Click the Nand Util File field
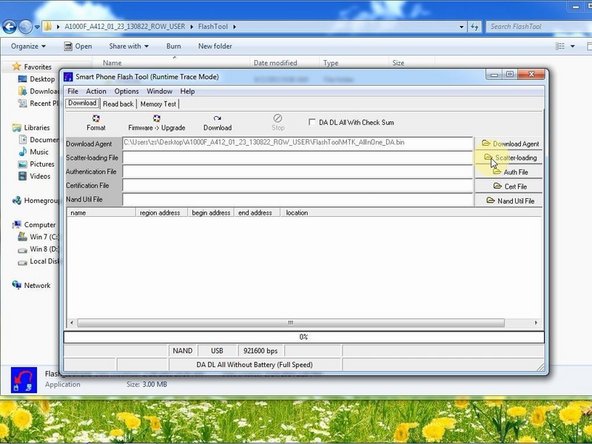The width and height of the screenshot is (592, 444). 298,199
